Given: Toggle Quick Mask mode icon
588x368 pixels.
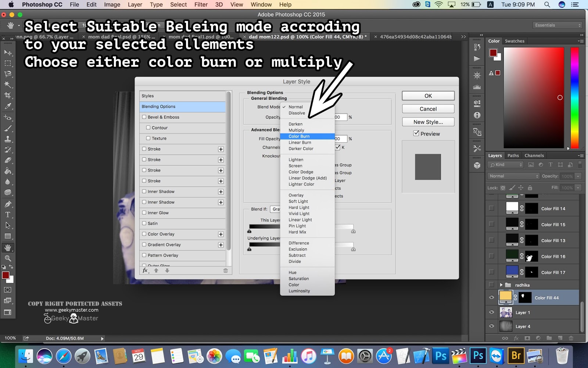Looking at the screenshot, I should [x=8, y=290].
